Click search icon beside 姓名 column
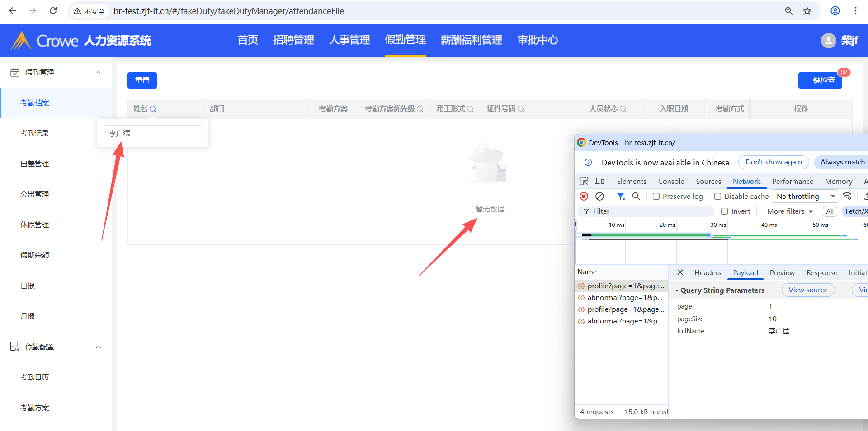 point(153,109)
